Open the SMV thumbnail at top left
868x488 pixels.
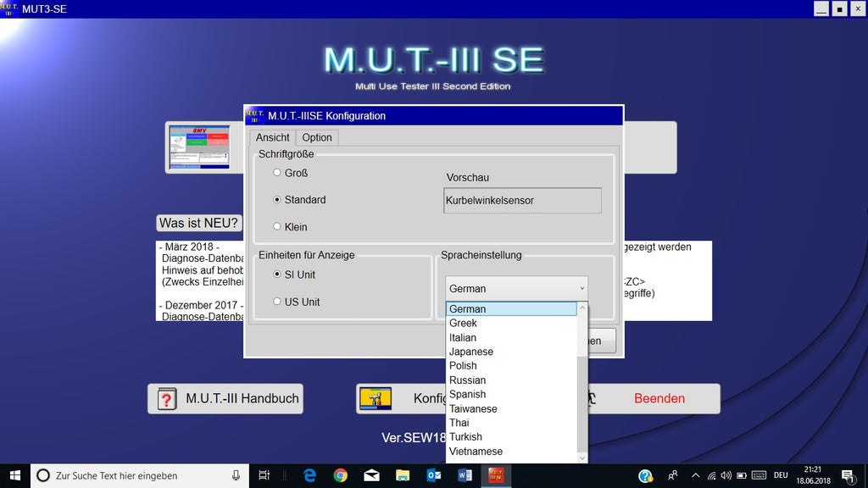pyautogui.click(x=199, y=147)
